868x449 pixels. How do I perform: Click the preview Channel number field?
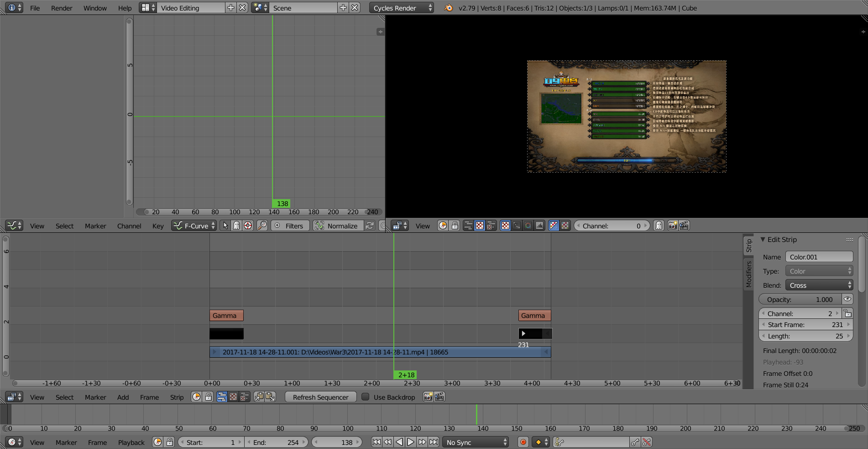click(612, 226)
